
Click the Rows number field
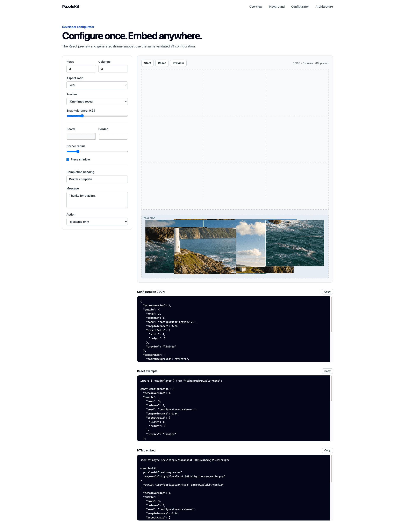pos(81,69)
